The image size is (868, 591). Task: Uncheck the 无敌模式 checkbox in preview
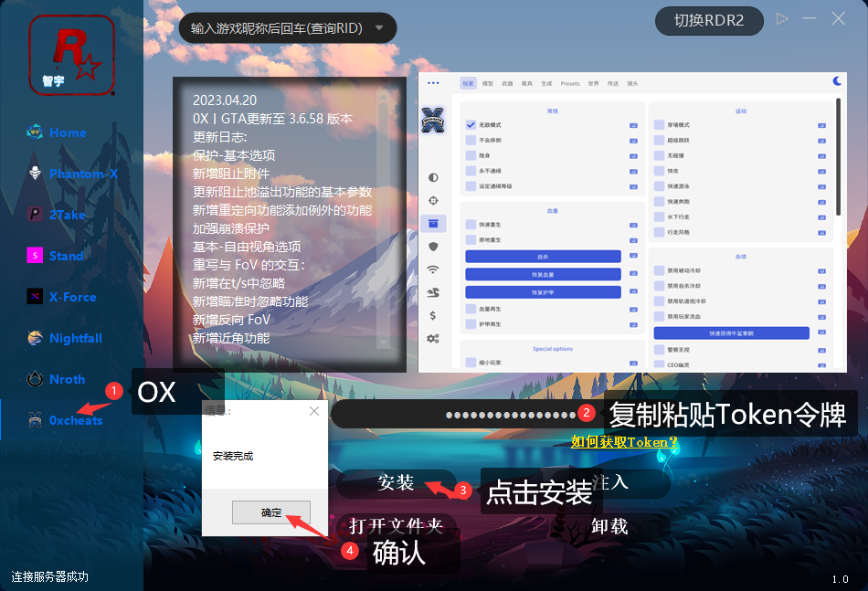pyautogui.click(x=471, y=125)
